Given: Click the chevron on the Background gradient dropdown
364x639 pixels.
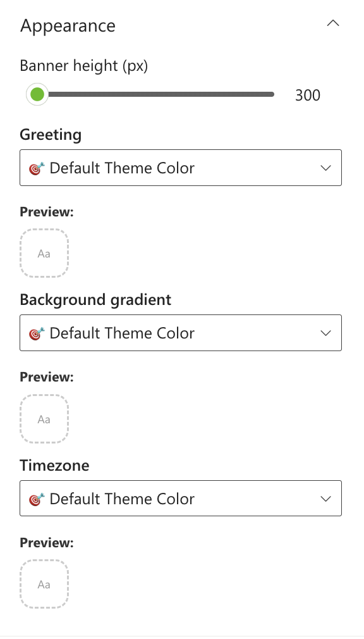Looking at the screenshot, I should pos(325,333).
